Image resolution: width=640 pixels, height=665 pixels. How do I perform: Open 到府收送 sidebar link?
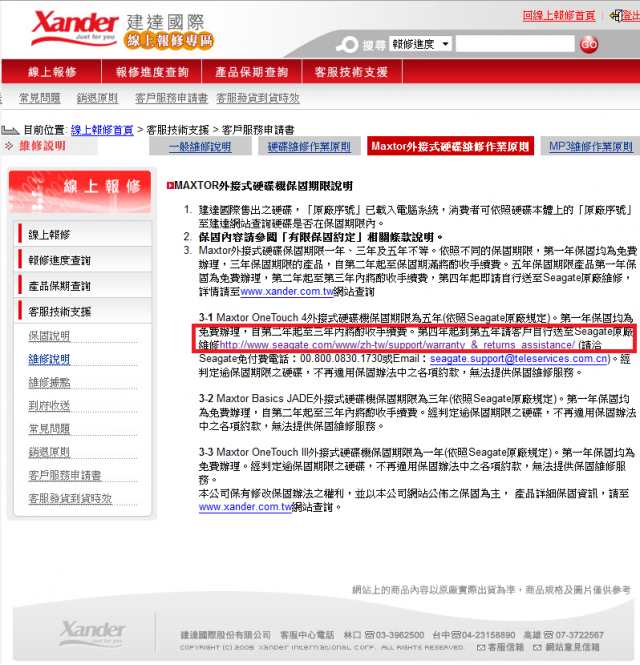pyautogui.click(x=49, y=405)
